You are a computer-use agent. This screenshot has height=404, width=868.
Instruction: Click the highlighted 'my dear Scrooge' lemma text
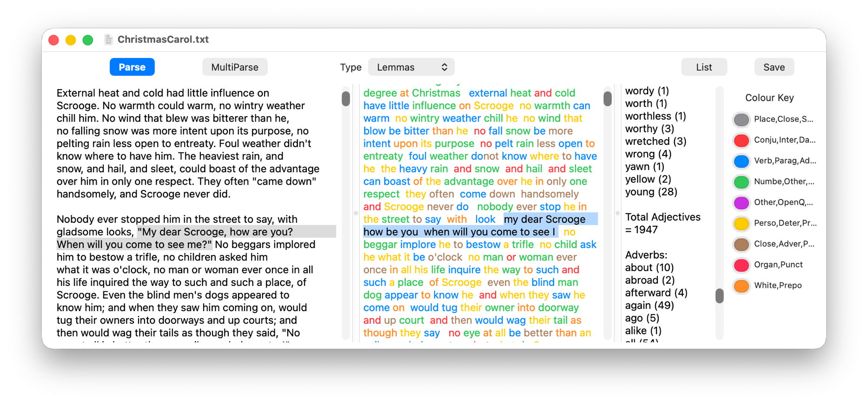tap(544, 219)
